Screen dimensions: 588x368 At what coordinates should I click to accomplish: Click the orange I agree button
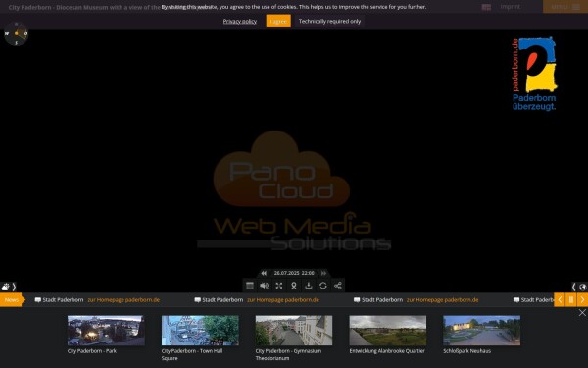tap(278, 21)
